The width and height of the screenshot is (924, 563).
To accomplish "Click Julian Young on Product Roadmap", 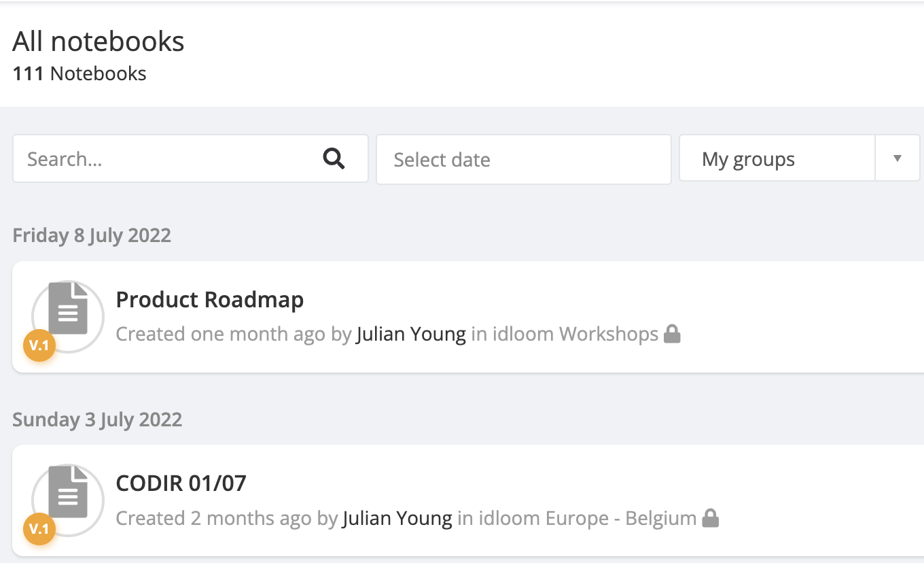I will tap(411, 335).
